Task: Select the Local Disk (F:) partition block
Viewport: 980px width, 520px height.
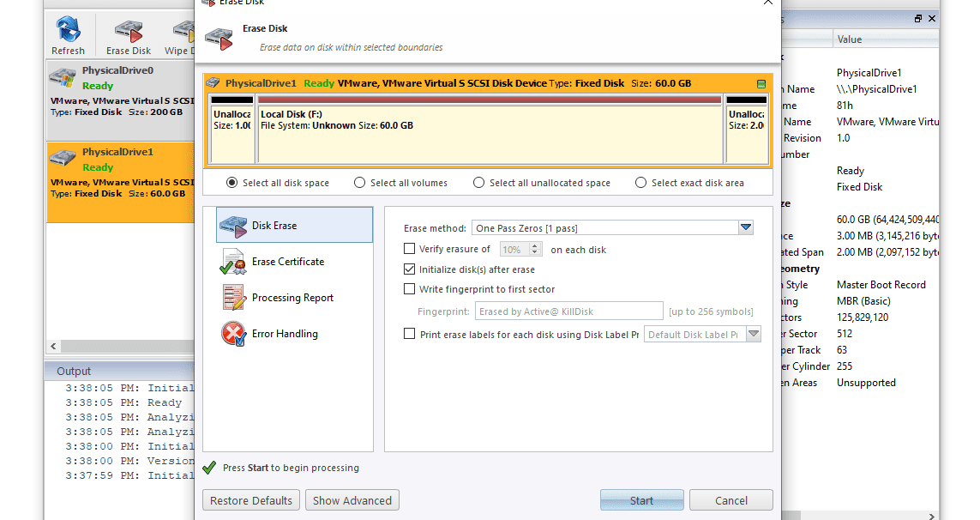Action: [x=490, y=129]
